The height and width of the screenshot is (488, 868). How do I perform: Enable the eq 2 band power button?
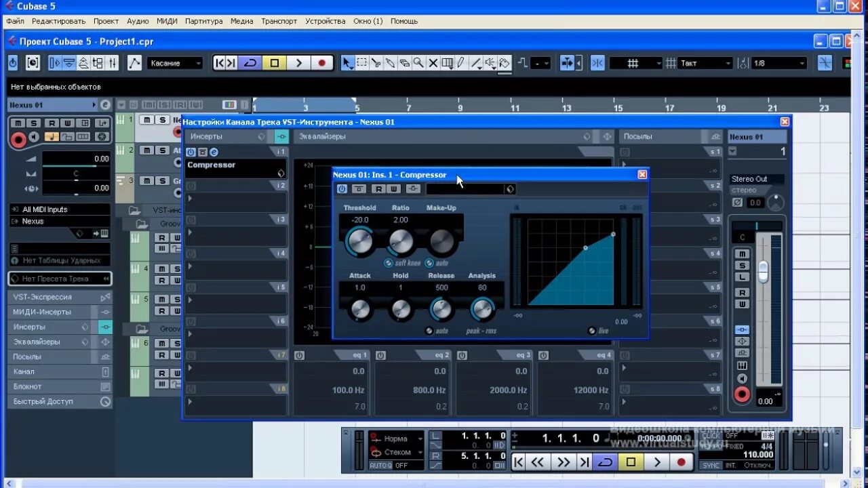click(x=381, y=355)
